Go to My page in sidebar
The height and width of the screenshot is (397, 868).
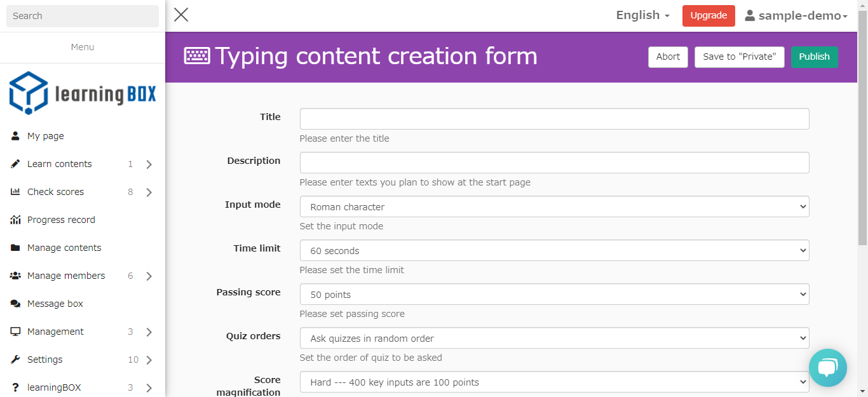pyautogui.click(x=45, y=136)
